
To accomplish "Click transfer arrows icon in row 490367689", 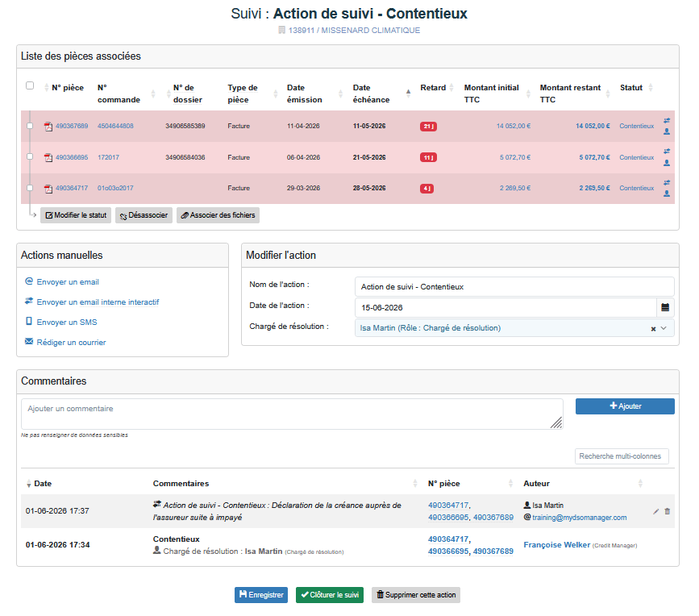I will coord(667,120).
